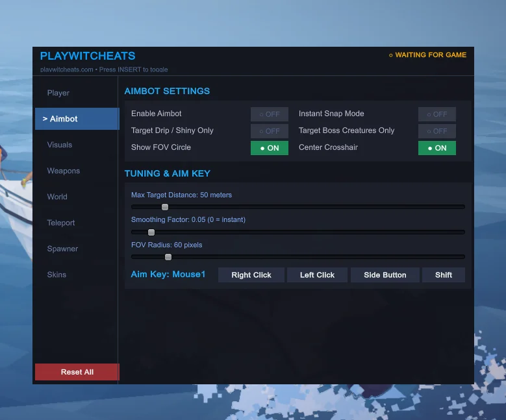Enable Instant Snap Mode toggle
The height and width of the screenshot is (420, 506).
437,114
